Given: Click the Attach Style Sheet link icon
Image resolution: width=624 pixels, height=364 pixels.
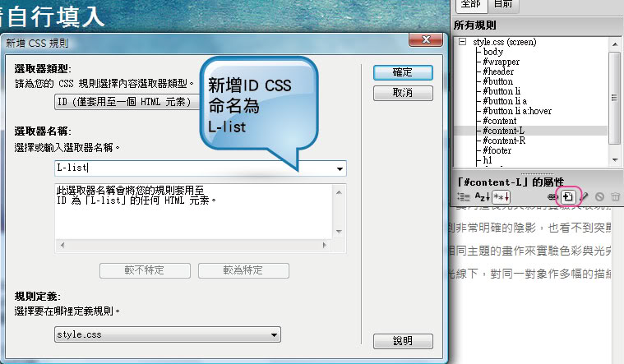Looking at the screenshot, I should [553, 197].
